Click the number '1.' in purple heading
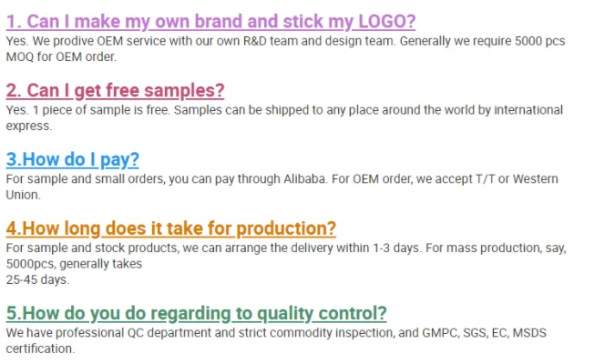This screenshot has height=364, width=605. pyautogui.click(x=15, y=22)
